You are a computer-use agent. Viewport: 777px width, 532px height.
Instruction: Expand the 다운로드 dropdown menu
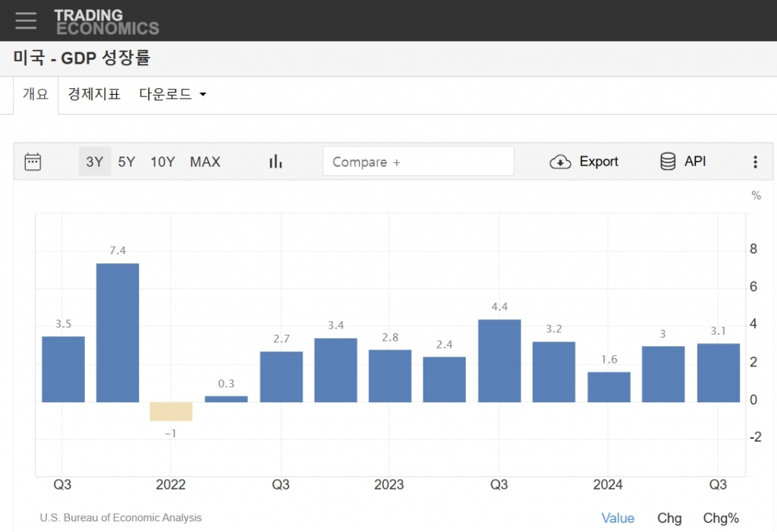tap(173, 95)
